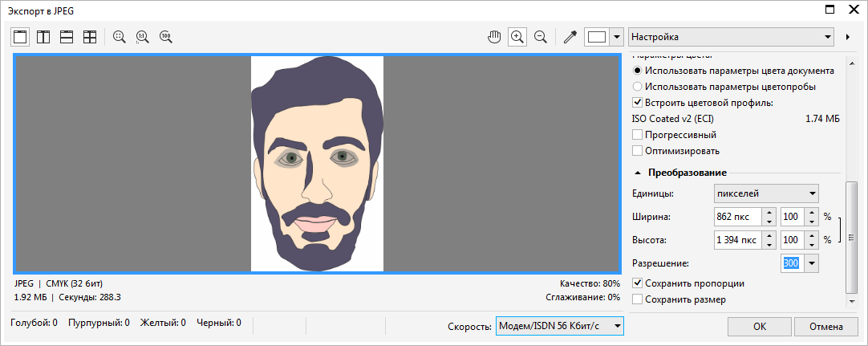The width and height of the screenshot is (868, 346).
Task: Uncheck Сохранить пропорции checkbox
Action: click(x=638, y=283)
